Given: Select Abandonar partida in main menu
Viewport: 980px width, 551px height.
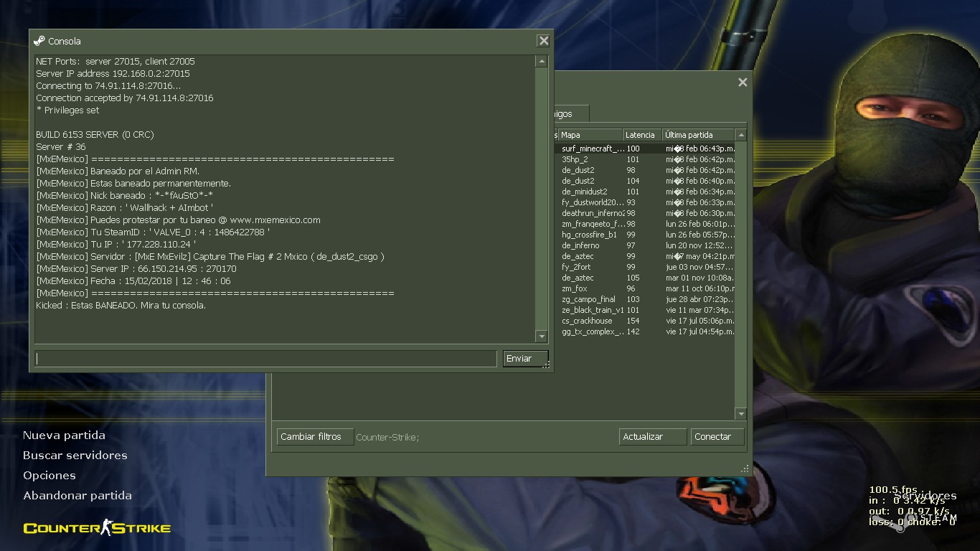Looking at the screenshot, I should (77, 496).
